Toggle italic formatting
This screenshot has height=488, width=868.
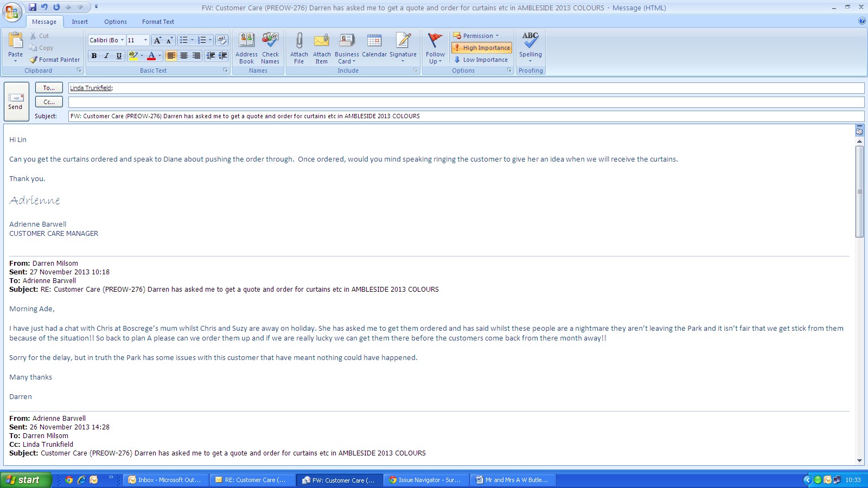tap(106, 56)
